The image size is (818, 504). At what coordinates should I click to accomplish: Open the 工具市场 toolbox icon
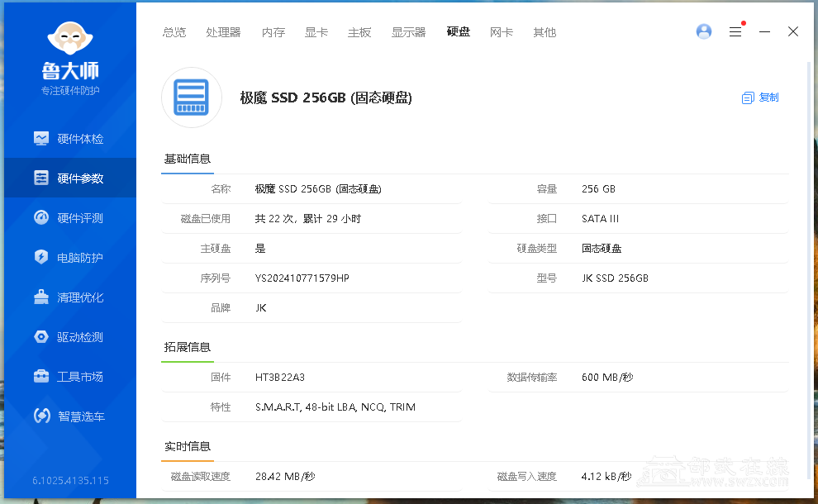[41, 376]
